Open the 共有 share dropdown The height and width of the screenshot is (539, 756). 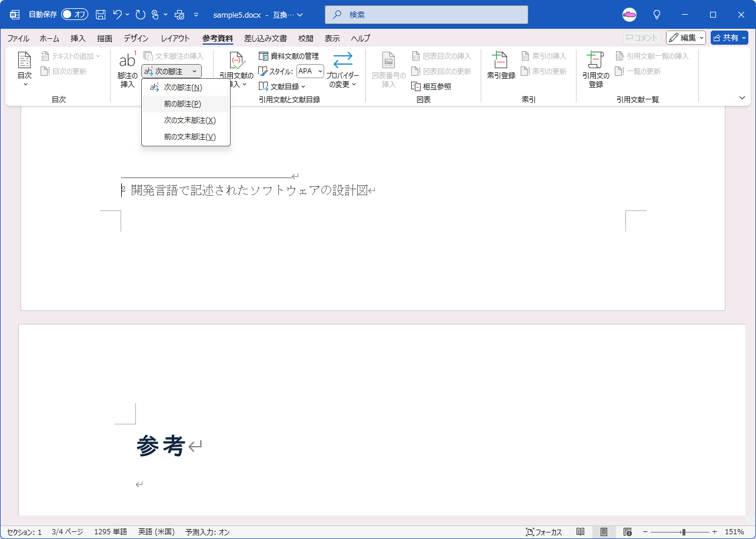click(730, 38)
